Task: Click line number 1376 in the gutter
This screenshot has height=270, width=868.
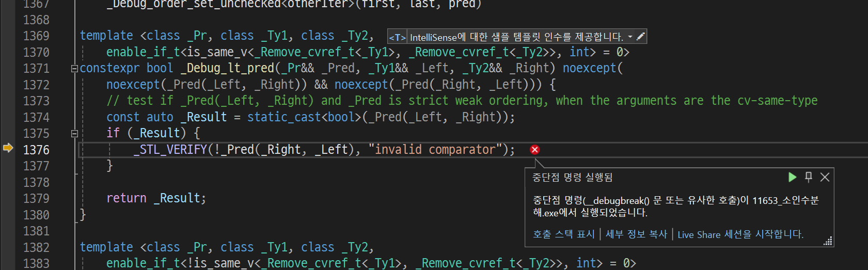Action: 36,150
